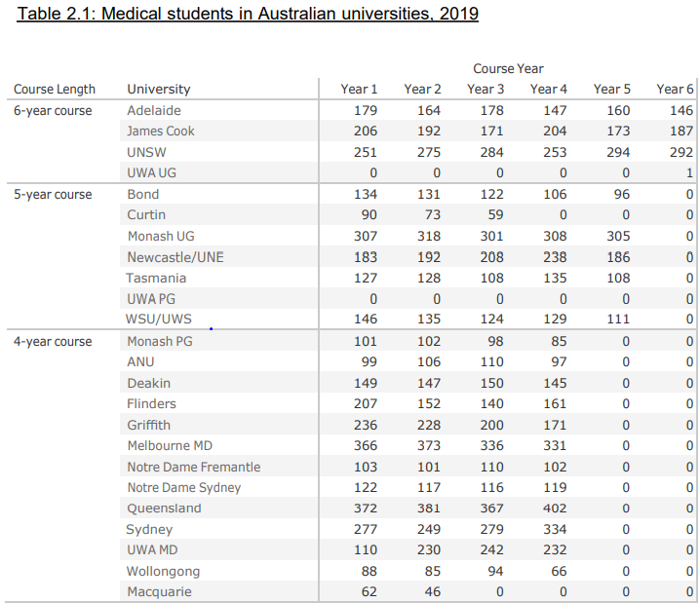Click Newcastle/UNE's Year 4 value 238
This screenshot has width=700, height=603.
[x=555, y=257]
